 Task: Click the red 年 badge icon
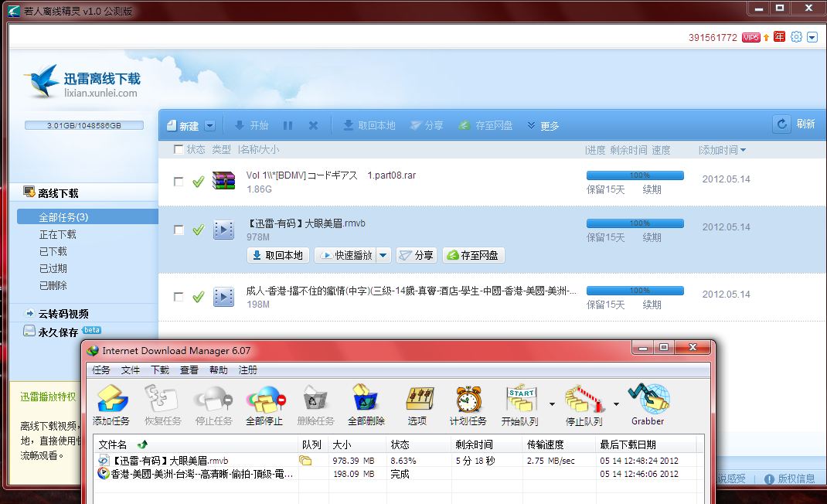[x=780, y=37]
